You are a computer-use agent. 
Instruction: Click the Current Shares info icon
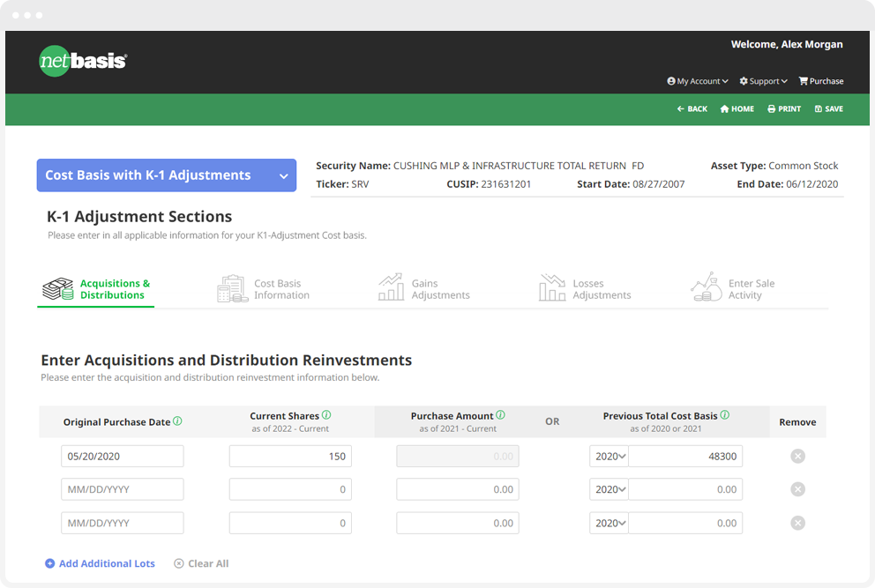326,415
